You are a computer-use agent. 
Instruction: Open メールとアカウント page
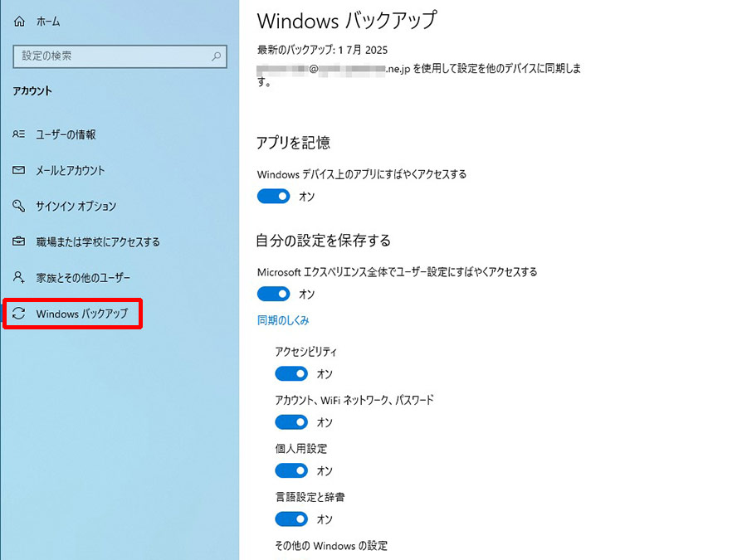tap(70, 170)
